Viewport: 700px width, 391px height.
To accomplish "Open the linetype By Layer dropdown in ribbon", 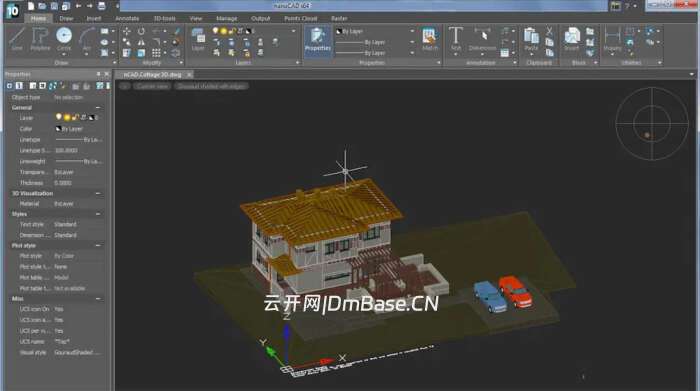I will click(x=412, y=42).
